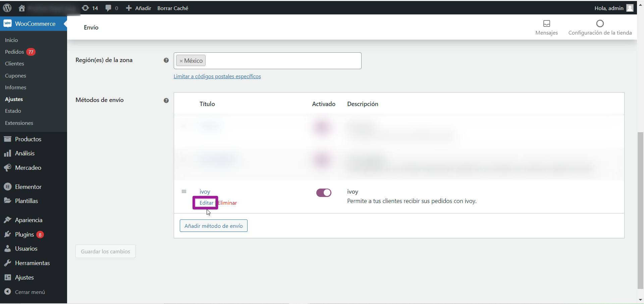644x304 pixels.
Task: Grab the ivoy row drag handle
Action: pyautogui.click(x=184, y=192)
